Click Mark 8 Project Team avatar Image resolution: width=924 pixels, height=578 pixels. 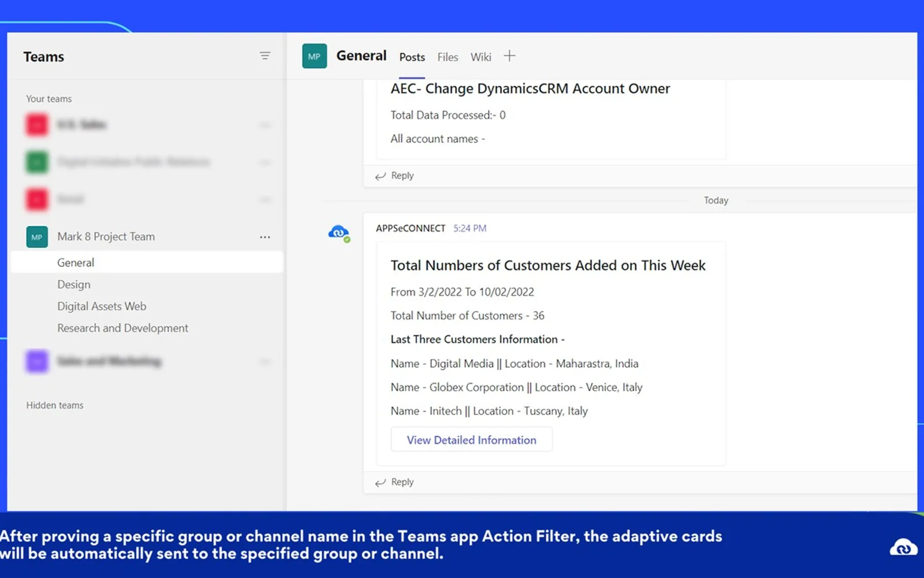tap(37, 237)
